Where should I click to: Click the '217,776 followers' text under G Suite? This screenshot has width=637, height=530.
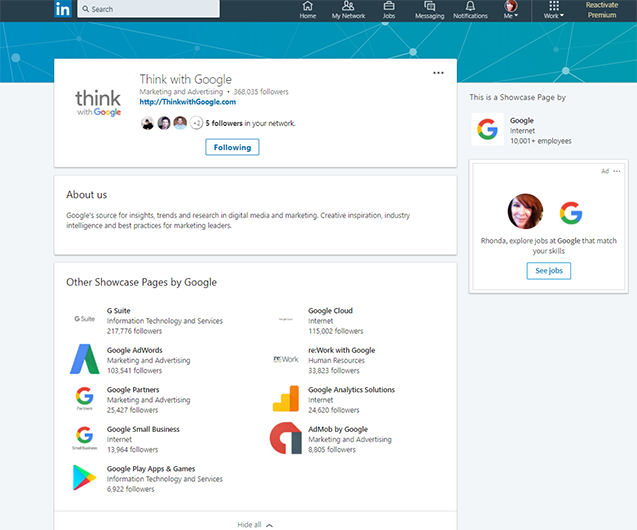point(134,331)
